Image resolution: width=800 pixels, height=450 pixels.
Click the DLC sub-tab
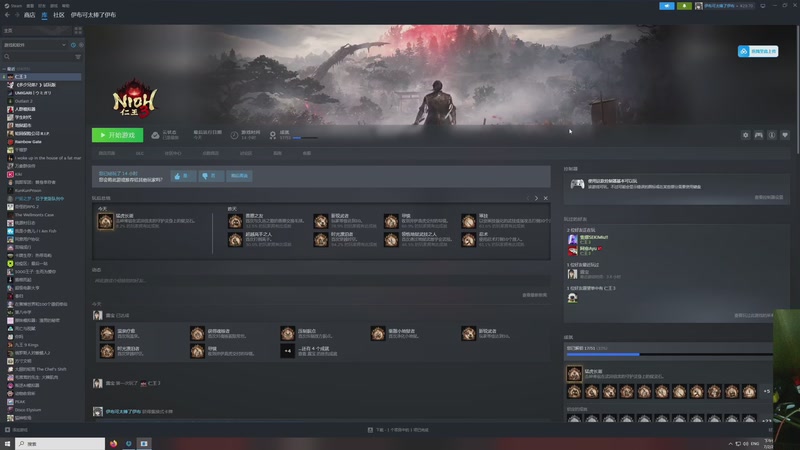tap(140, 153)
